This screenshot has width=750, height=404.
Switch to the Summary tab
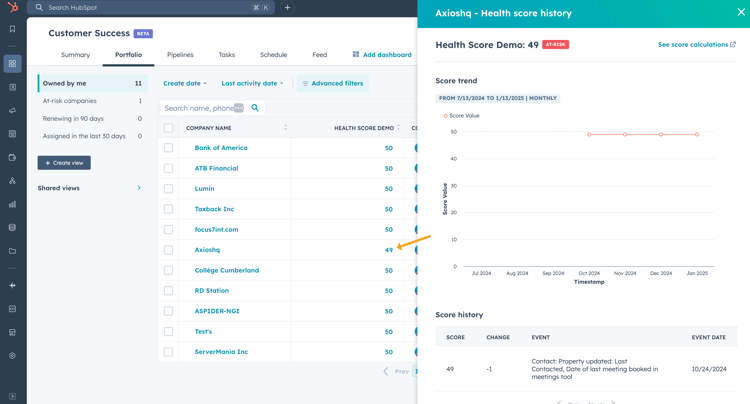[x=76, y=55]
